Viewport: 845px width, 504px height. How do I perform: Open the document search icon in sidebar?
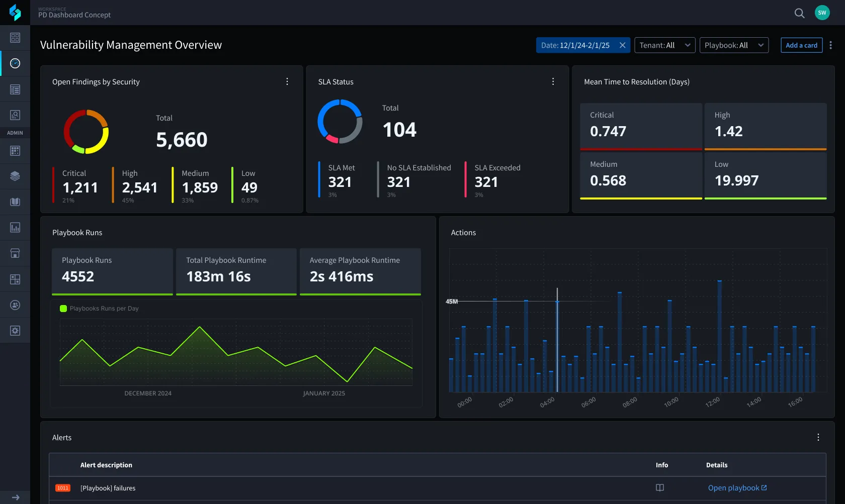15,115
